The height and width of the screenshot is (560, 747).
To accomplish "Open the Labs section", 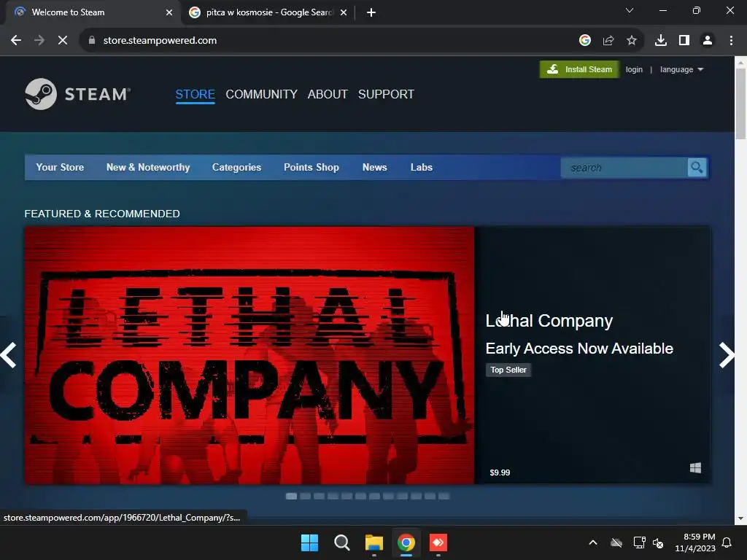I will 422,167.
